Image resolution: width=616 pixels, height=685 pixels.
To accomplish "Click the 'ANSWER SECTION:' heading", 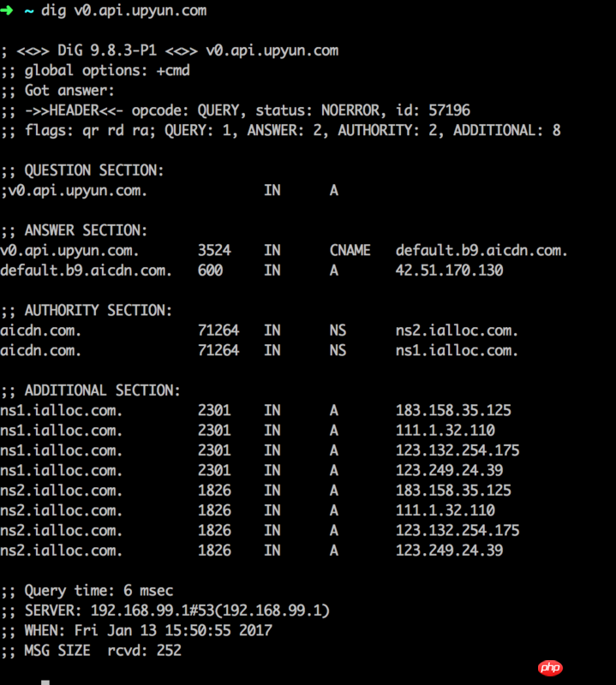I will (x=86, y=230).
